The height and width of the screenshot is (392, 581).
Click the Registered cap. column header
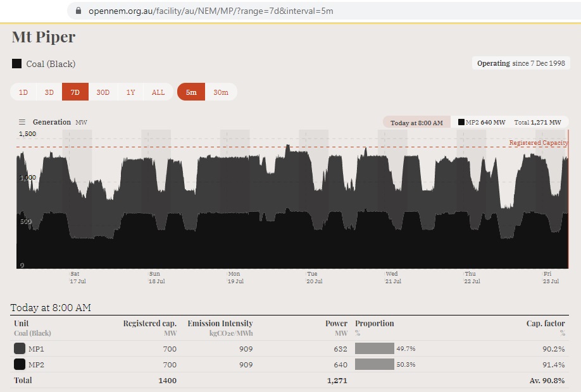(x=150, y=323)
